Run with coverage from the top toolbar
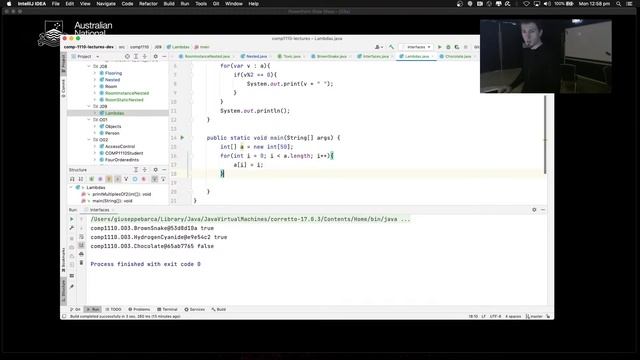640x360 pixels. coord(457,47)
